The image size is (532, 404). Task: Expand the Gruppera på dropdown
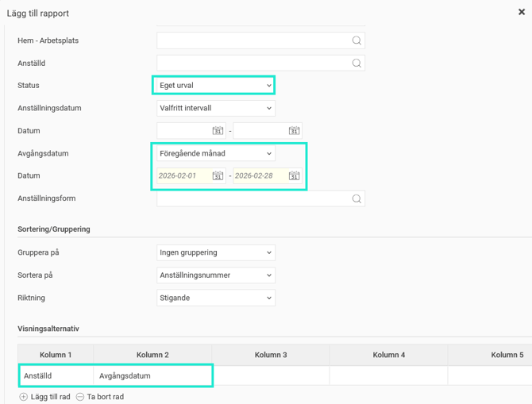216,252
